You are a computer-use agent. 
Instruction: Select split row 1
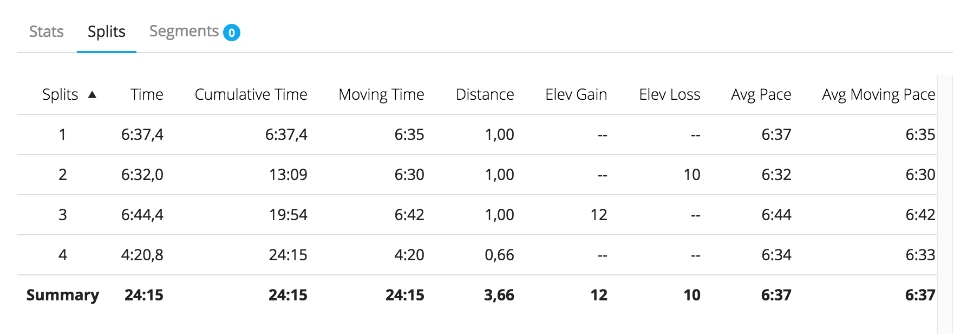tap(477, 134)
